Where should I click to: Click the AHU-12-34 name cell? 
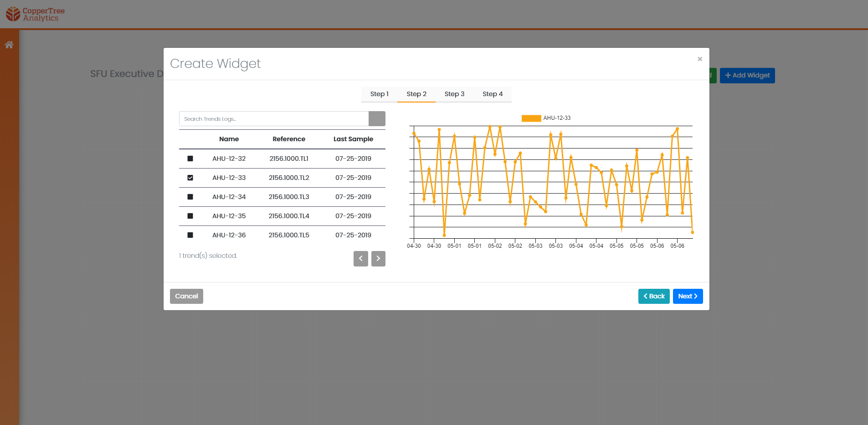point(229,197)
